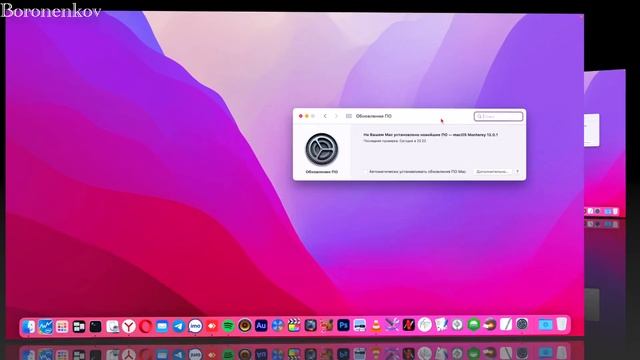Open the Preview image icon in dock
Image resolution: width=640 pixels, height=360 pixels.
(x=112, y=326)
